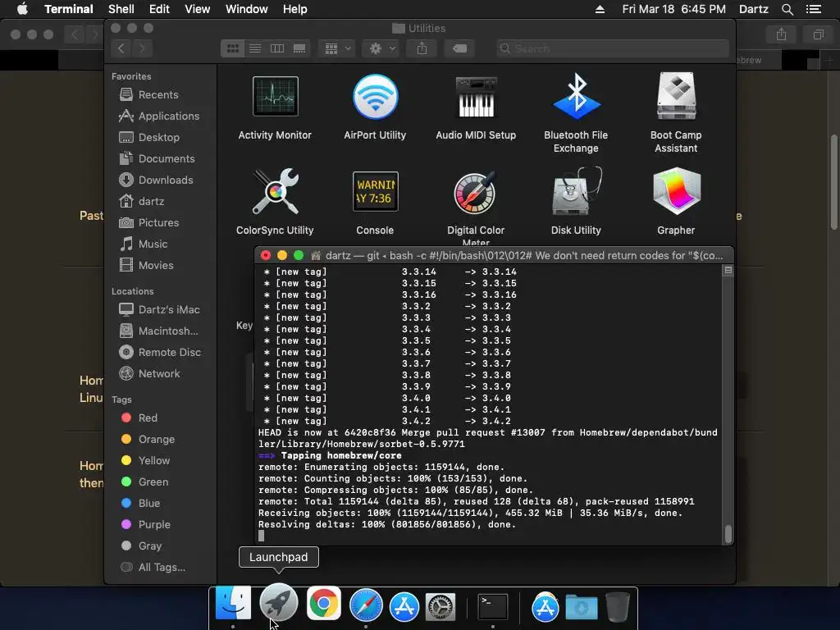
Task: Open ColorSync Utility icon
Action: click(x=276, y=192)
